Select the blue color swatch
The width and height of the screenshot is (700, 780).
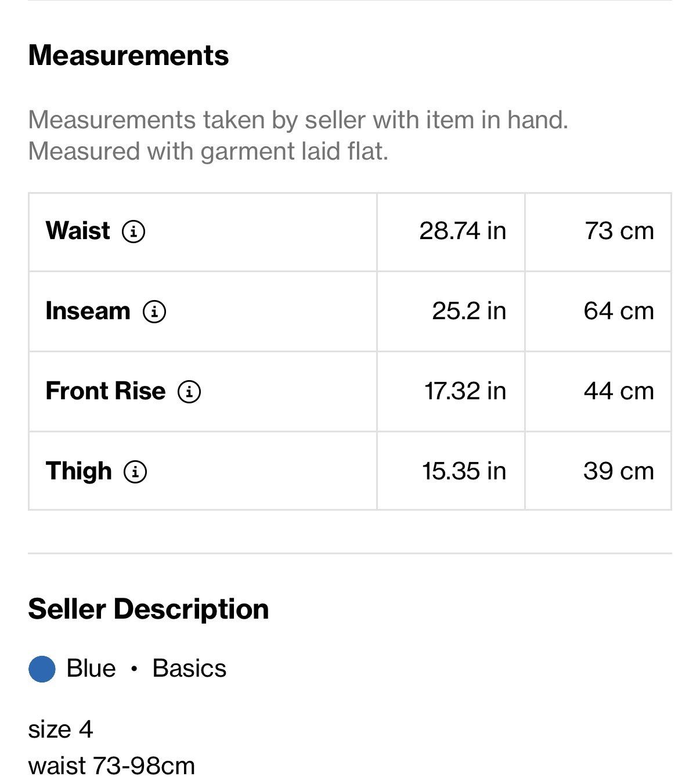42,669
